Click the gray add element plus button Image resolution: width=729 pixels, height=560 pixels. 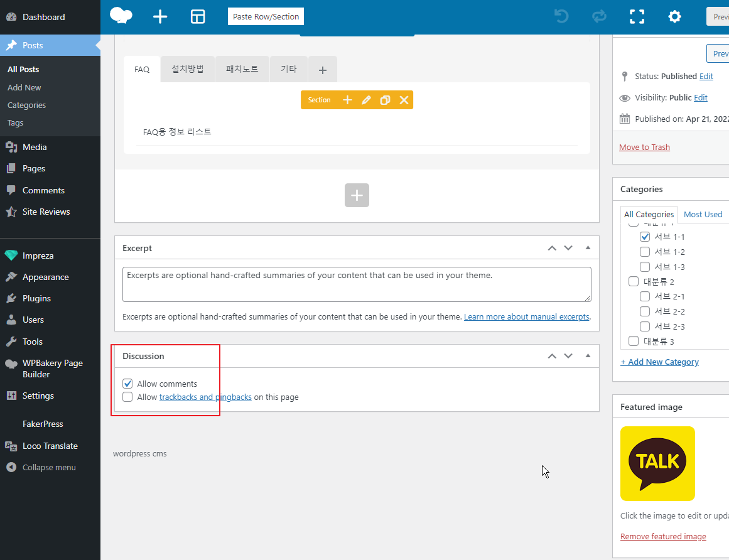[357, 195]
